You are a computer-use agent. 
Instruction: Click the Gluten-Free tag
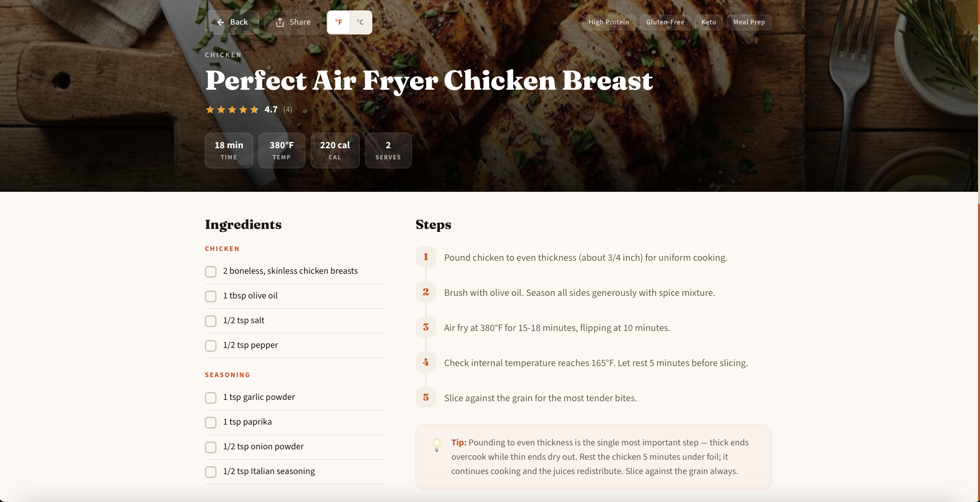point(665,22)
